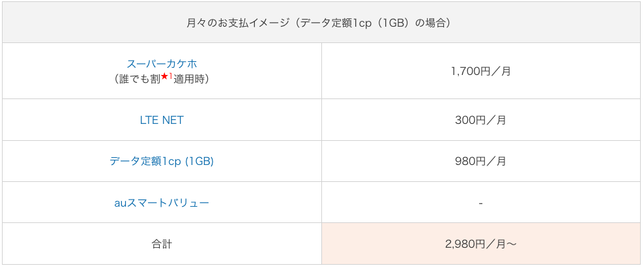
Task: Click the データ定額1cp (1GB) link
Action: coord(162,161)
